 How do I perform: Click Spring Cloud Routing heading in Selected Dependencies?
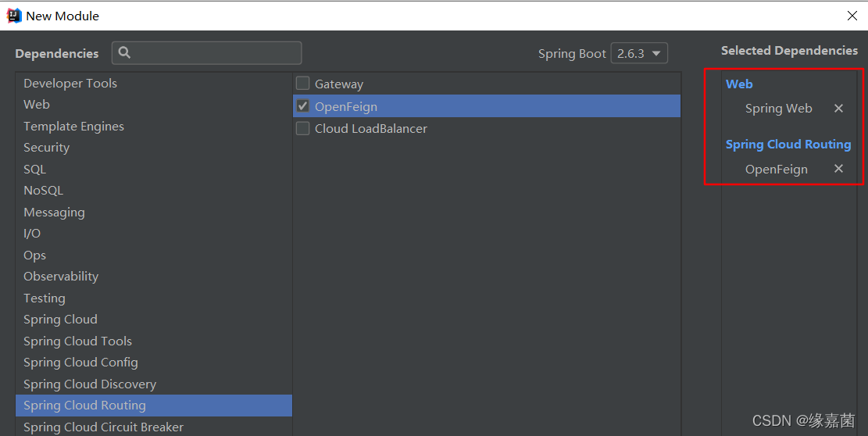tap(788, 145)
